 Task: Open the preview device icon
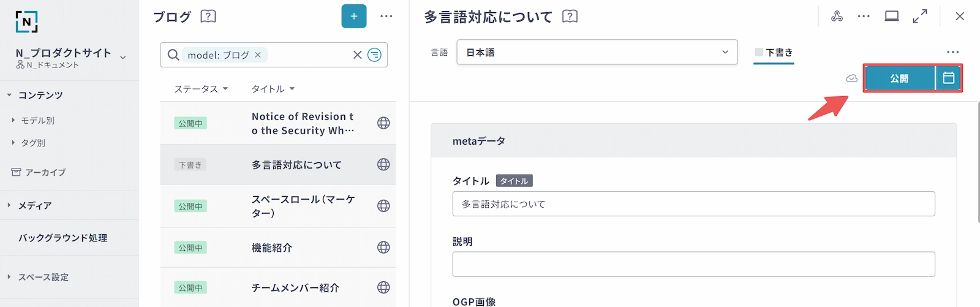point(892,17)
